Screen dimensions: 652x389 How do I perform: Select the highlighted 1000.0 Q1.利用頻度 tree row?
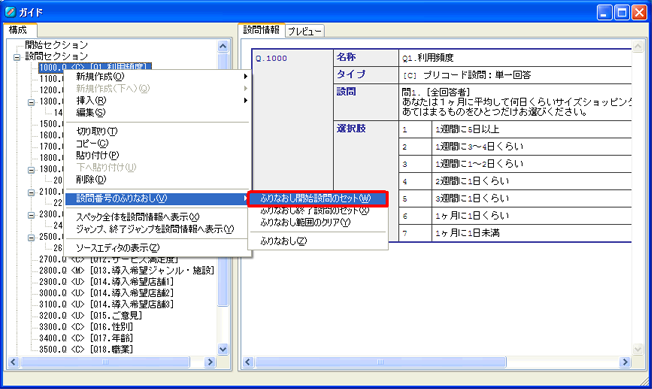[x=95, y=66]
